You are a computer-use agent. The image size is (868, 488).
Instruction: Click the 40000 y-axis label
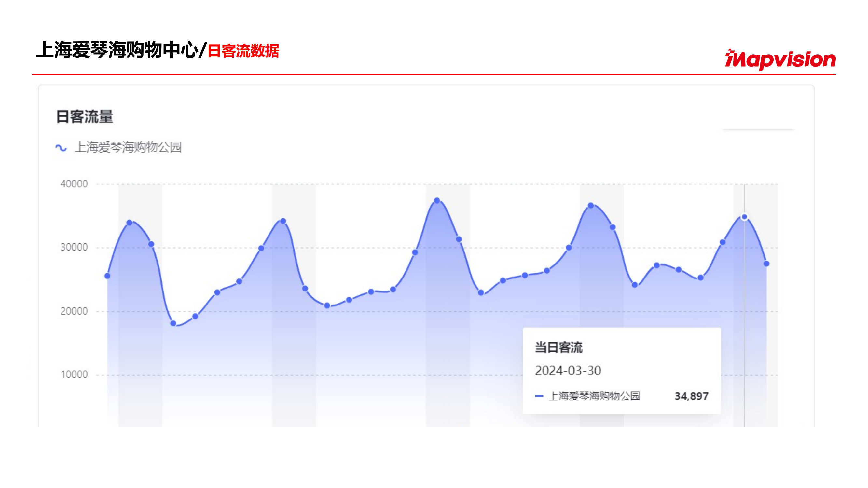coord(74,184)
